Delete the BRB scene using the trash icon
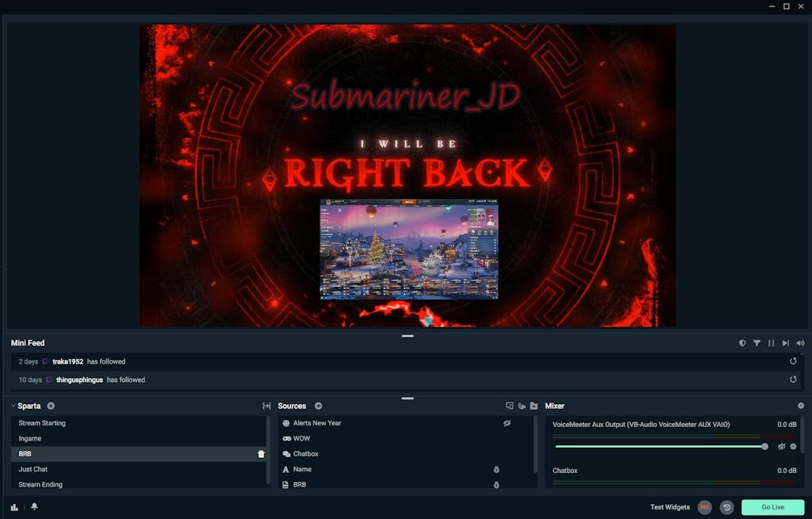The height and width of the screenshot is (519, 812). pyautogui.click(x=261, y=453)
